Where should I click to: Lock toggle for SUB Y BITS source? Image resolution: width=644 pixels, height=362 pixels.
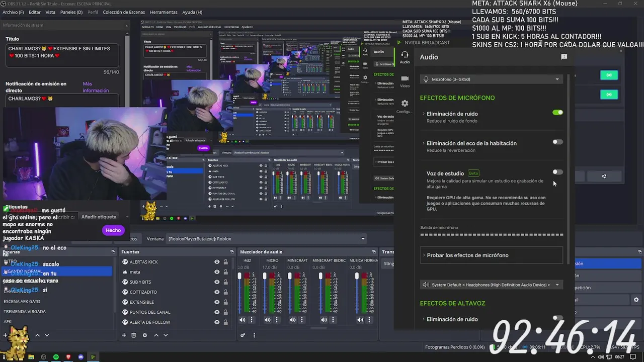coord(225,282)
